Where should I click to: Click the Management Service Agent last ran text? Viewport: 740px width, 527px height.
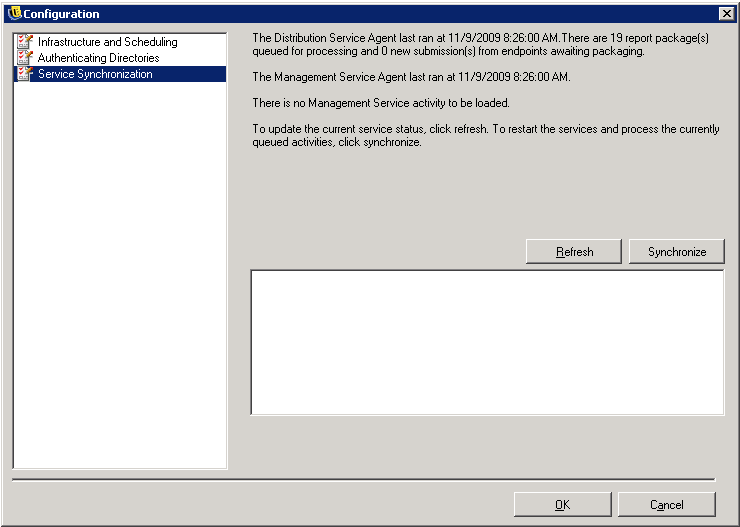coord(411,77)
